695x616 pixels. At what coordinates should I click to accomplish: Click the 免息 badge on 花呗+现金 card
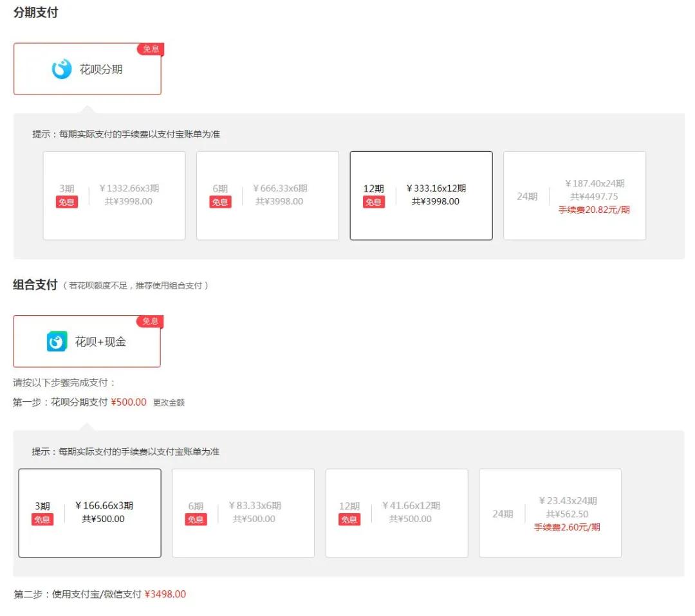click(x=150, y=322)
